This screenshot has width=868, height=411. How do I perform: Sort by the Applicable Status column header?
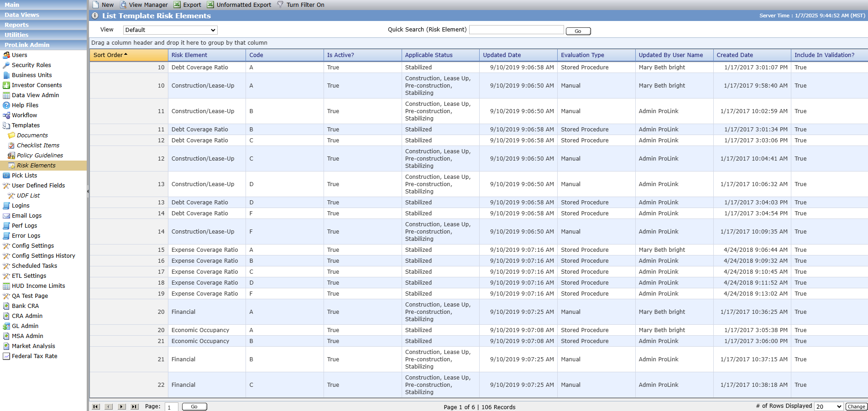441,55
